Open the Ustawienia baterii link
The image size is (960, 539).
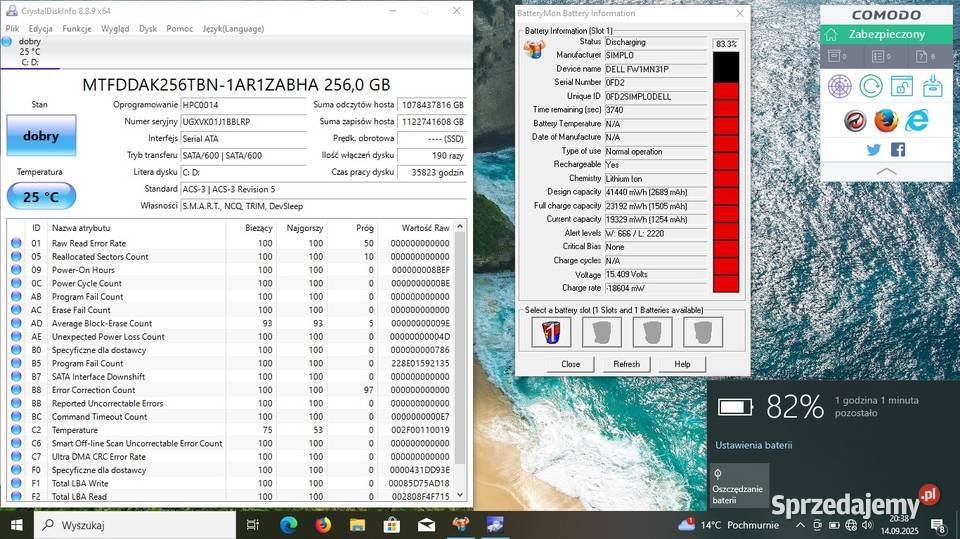click(x=753, y=444)
